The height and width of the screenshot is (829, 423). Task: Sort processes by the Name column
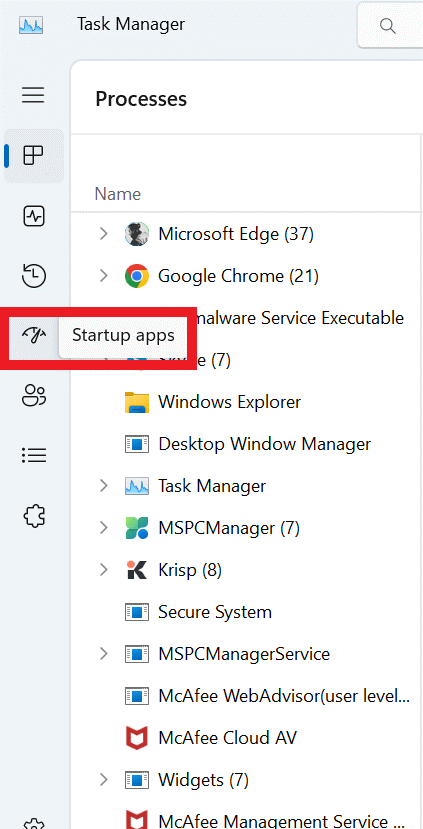117,194
